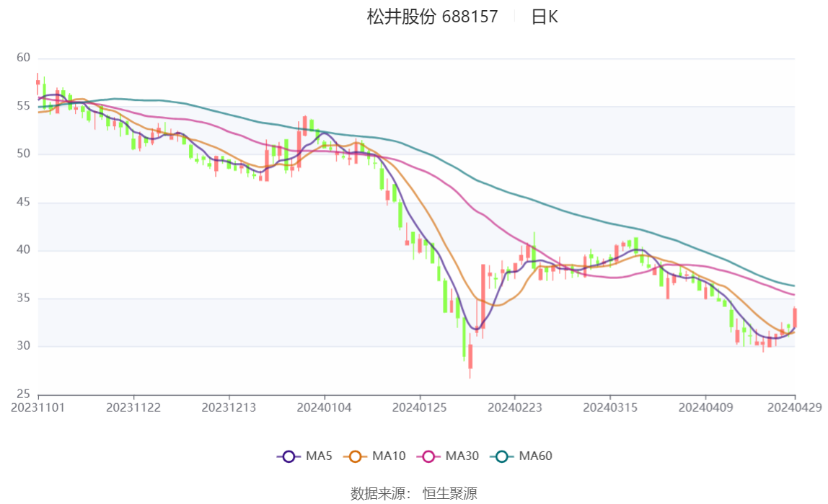Image resolution: width=828 pixels, height=504 pixels.
Task: Click the y-axis value 50
Action: coord(23,154)
